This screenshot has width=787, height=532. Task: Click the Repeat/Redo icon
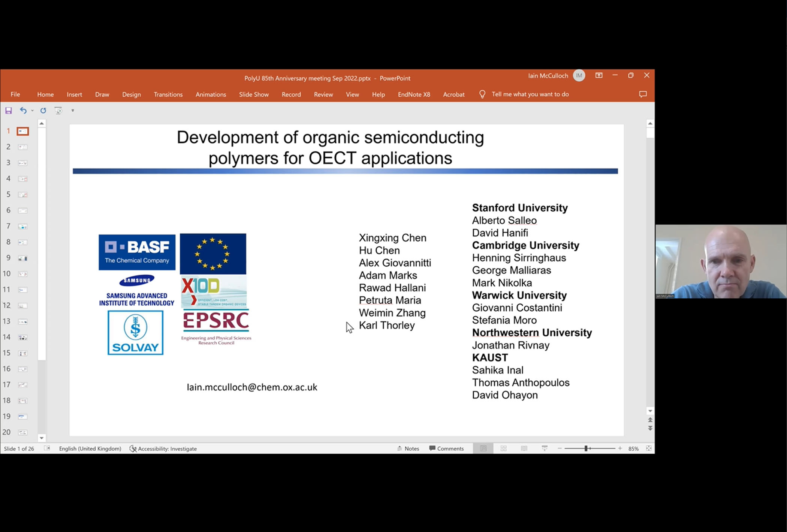click(43, 111)
